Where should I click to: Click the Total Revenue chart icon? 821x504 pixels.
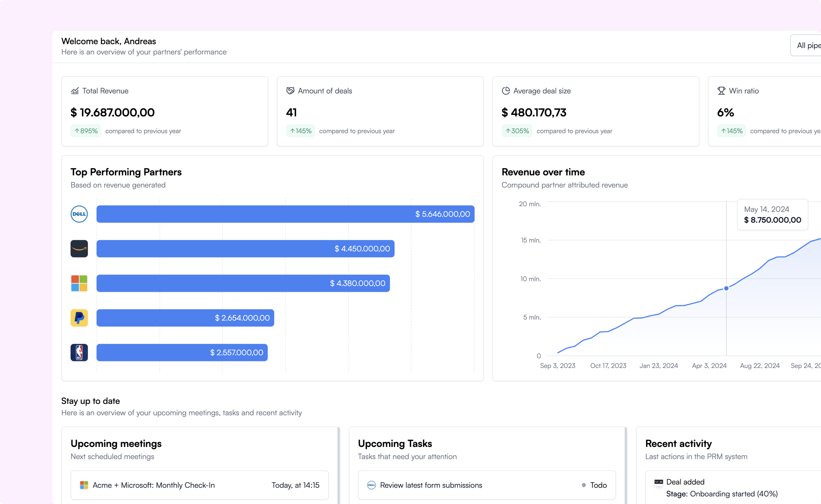coord(75,91)
